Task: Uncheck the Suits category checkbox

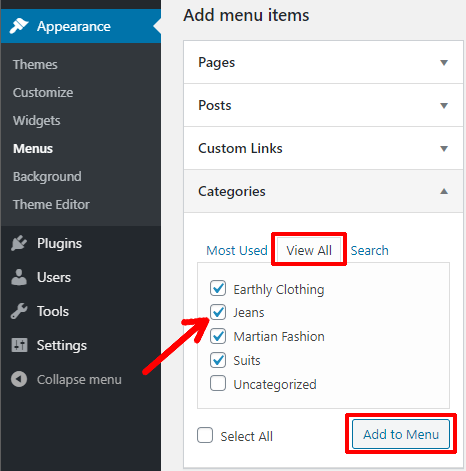Action: [218, 360]
